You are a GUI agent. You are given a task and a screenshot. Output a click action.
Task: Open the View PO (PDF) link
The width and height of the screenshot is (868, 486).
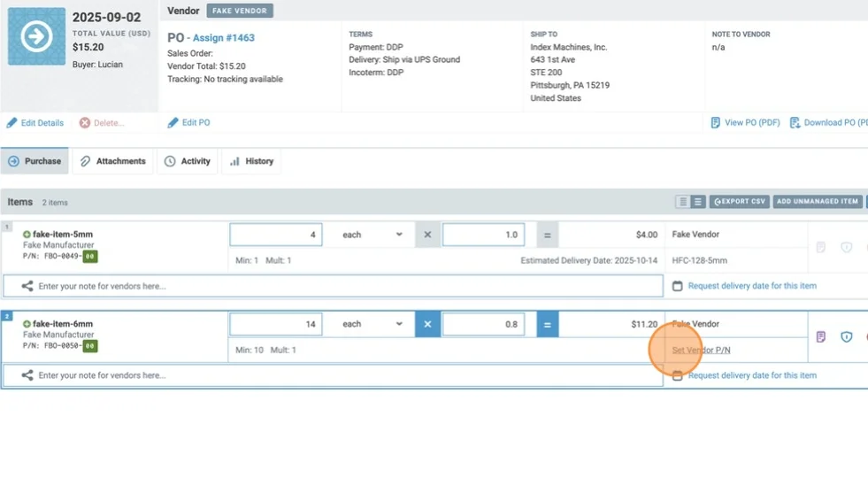(x=745, y=122)
